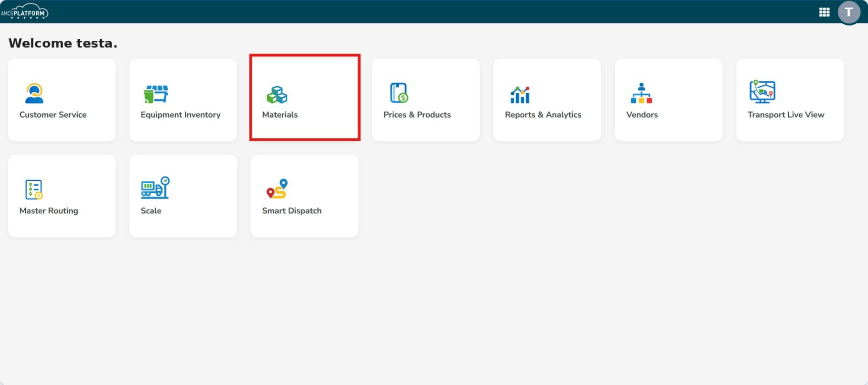Click the Reports & Analytics chart icon

pos(520,94)
